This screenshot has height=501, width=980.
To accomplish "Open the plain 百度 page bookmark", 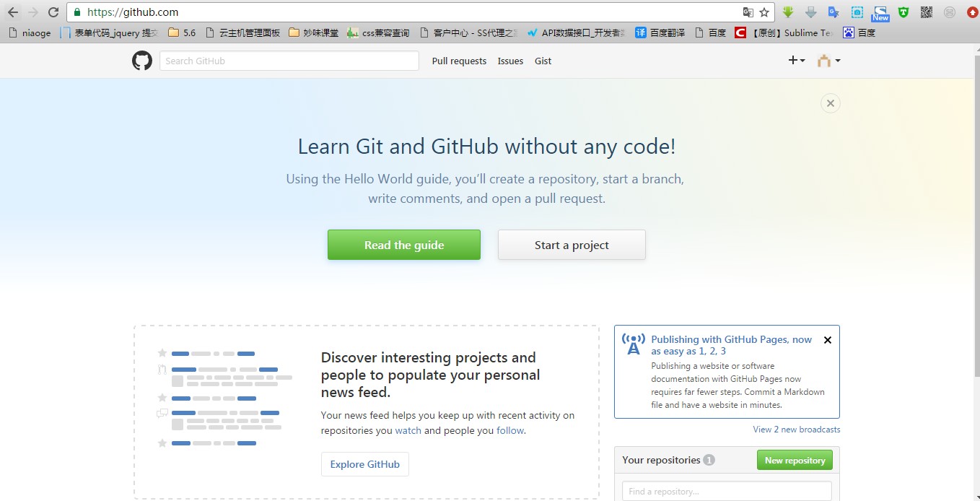I will (x=710, y=32).
